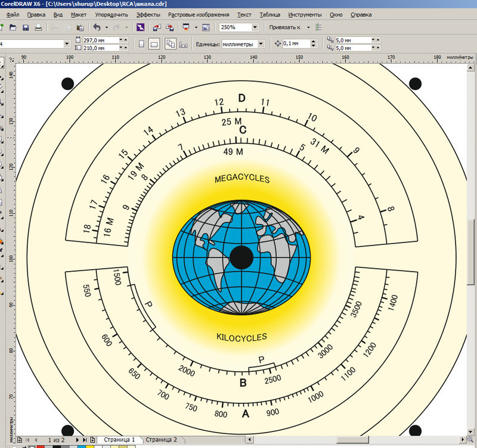Expand the Привязать к snap dropdown
Image resolution: width=477 pixels, height=448 pixels.
coord(308,27)
